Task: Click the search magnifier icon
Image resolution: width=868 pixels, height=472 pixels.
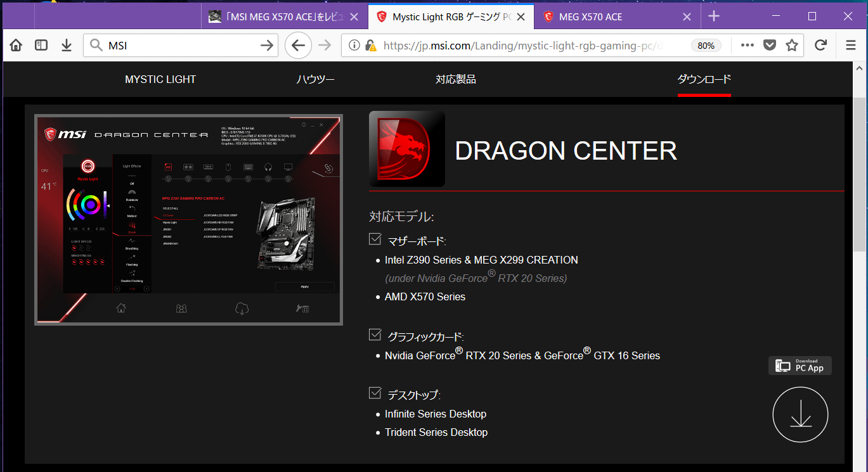Action: (96, 46)
